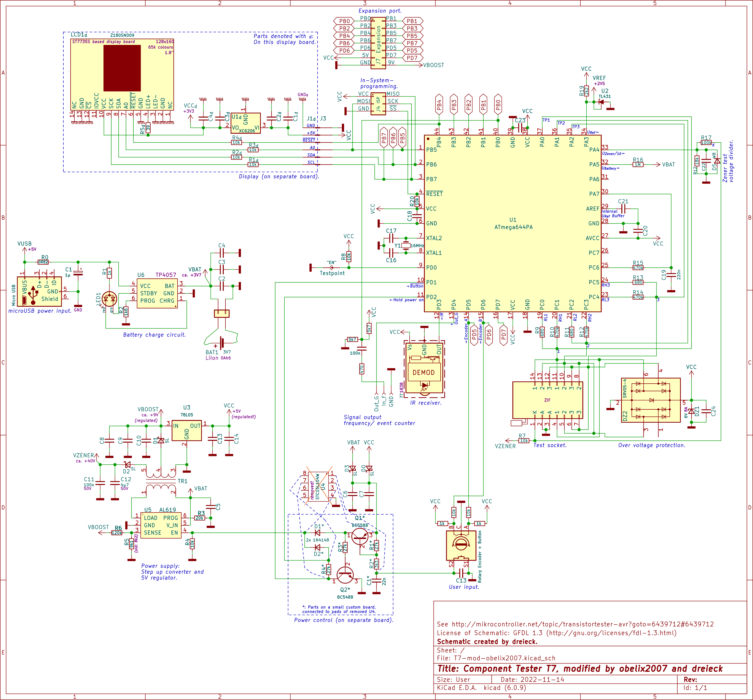The image size is (753, 700).
Task: Select resistor R0 0R82
Action: [43, 262]
